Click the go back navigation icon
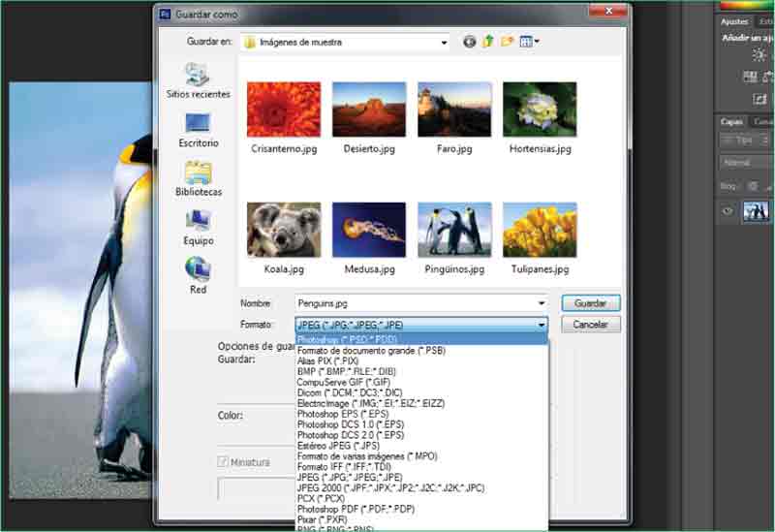 click(x=471, y=42)
